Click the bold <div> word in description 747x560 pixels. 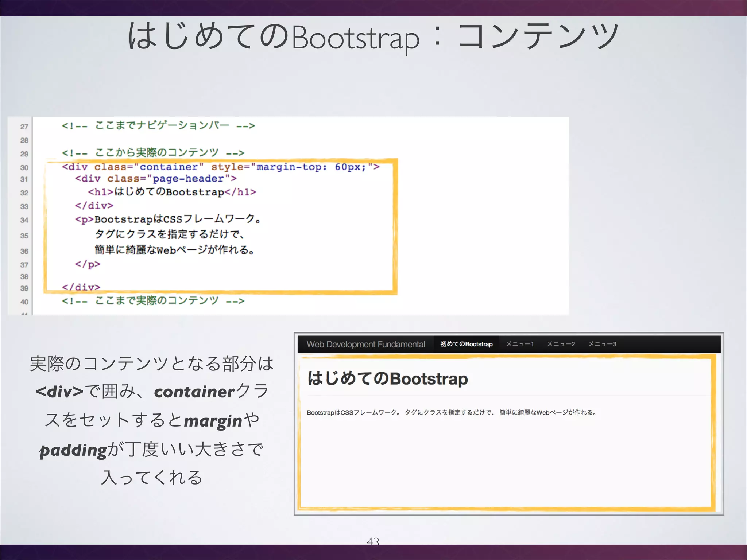(x=59, y=392)
